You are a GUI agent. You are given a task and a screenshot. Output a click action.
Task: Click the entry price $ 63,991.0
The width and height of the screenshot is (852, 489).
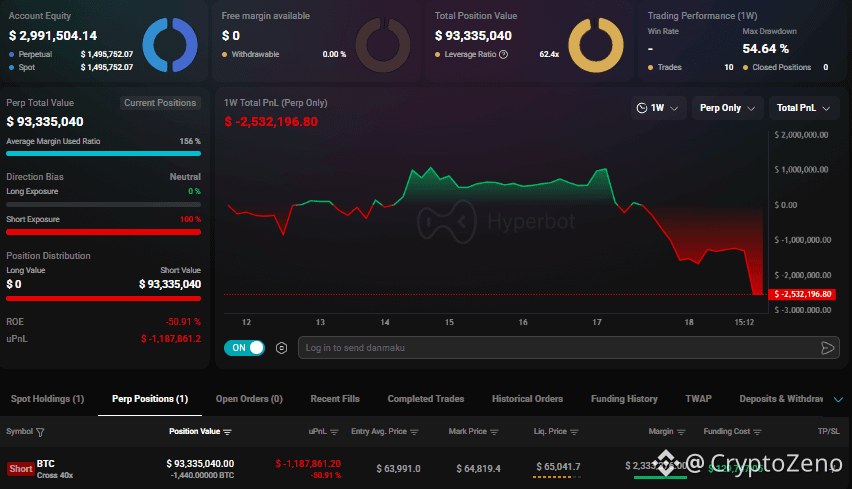click(398, 468)
